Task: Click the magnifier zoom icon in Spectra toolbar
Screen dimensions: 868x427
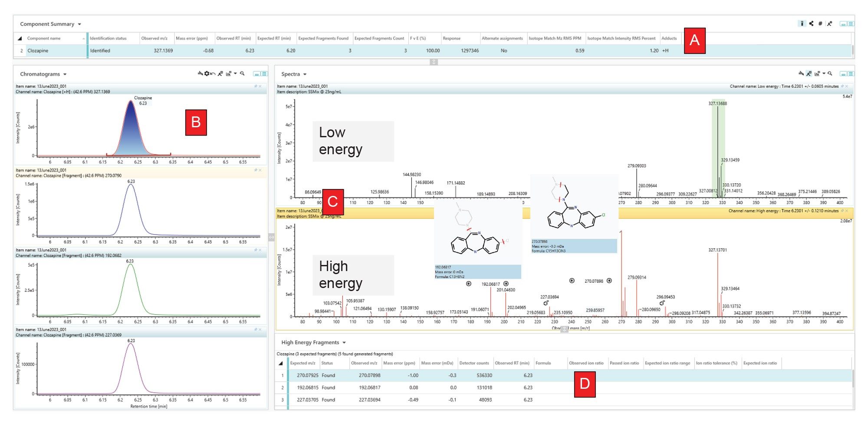Action: (x=830, y=74)
